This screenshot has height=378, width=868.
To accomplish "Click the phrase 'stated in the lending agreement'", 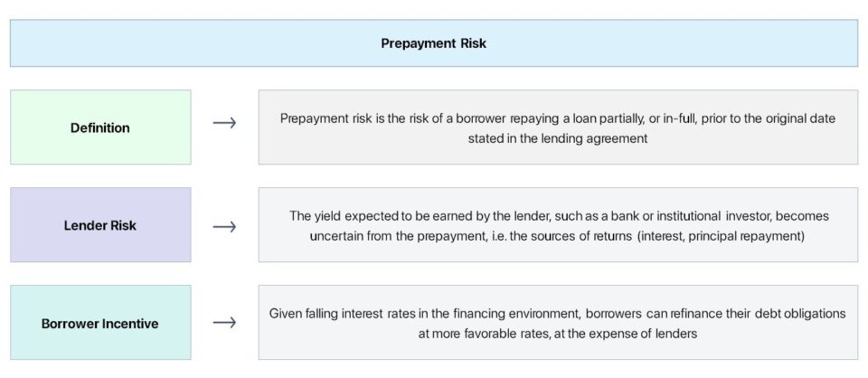I will click(558, 138).
